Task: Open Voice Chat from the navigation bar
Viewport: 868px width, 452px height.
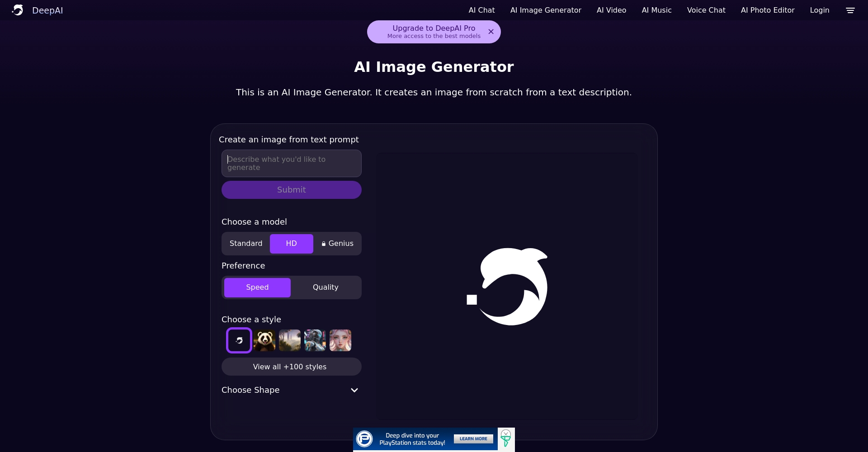Action: [706, 10]
